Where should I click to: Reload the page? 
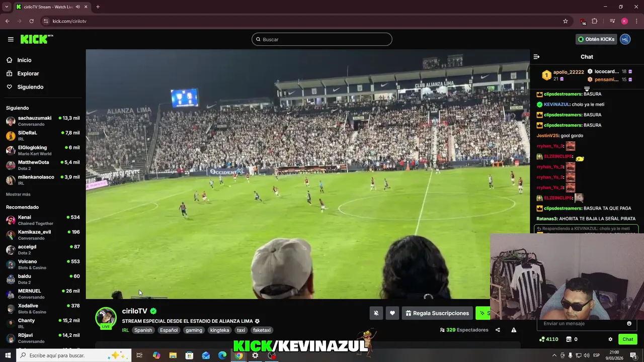(x=31, y=21)
